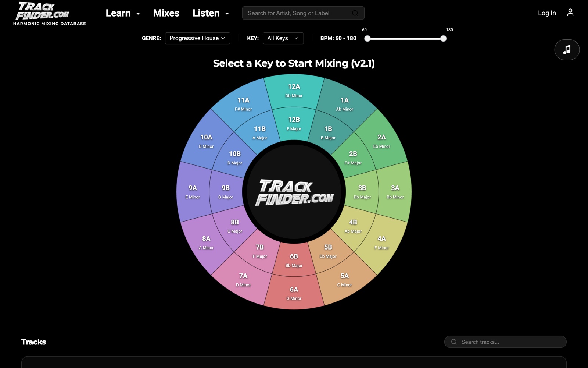This screenshot has height=368, width=588.
Task: Click the magnifier icon in top search bar
Action: coord(355,13)
